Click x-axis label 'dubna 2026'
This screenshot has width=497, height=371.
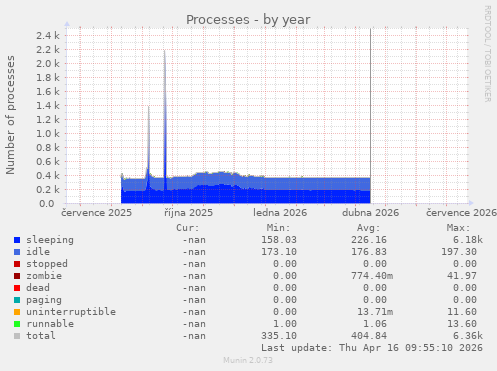click(x=371, y=213)
